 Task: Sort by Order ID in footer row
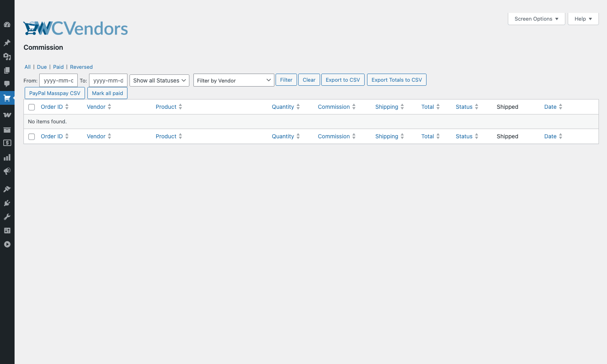pos(55,136)
